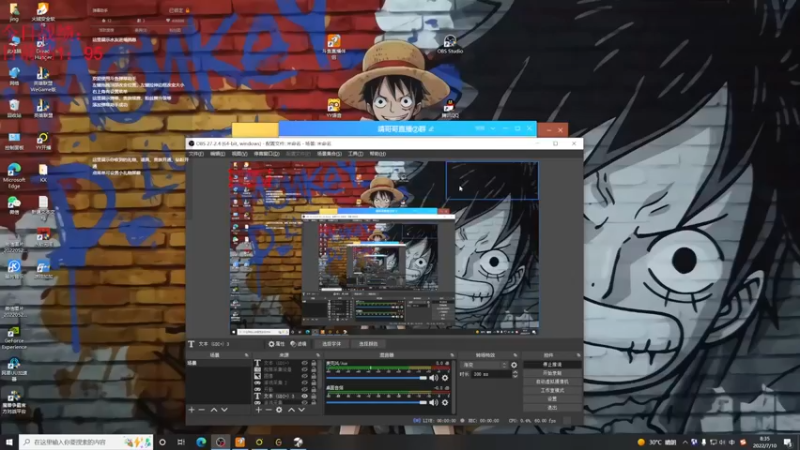Show hidden system tray icons

click(685, 442)
